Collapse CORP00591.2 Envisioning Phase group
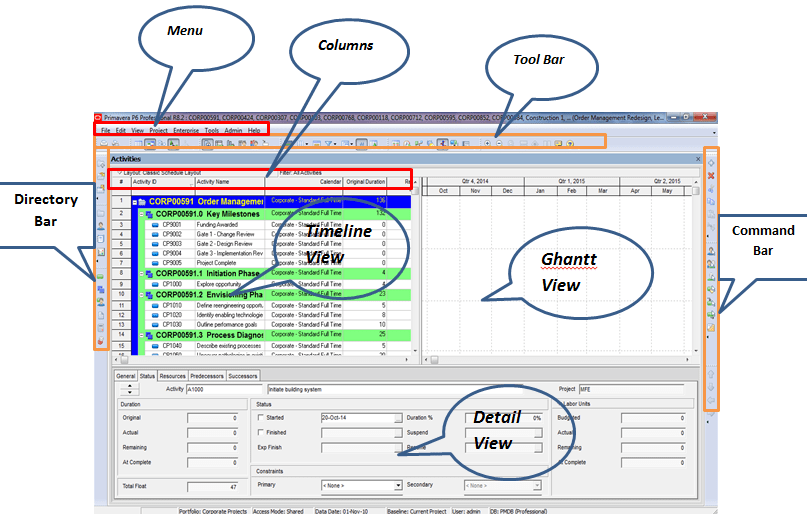 (142, 295)
